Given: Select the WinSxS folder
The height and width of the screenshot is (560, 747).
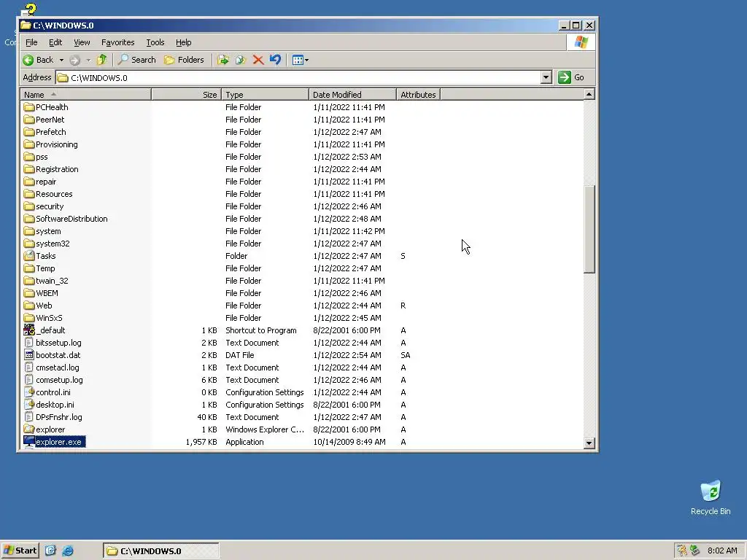Looking at the screenshot, I should coord(43,318).
